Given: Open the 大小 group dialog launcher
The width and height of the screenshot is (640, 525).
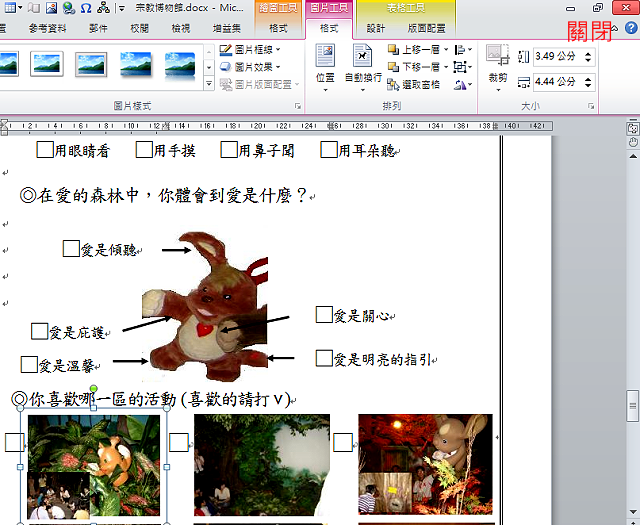Looking at the screenshot, I should [x=591, y=106].
